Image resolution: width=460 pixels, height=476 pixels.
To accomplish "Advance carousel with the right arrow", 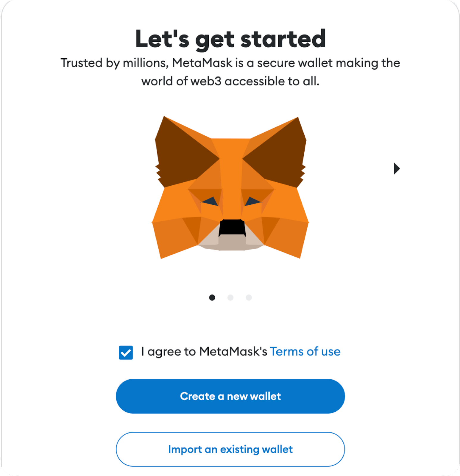I will point(397,169).
